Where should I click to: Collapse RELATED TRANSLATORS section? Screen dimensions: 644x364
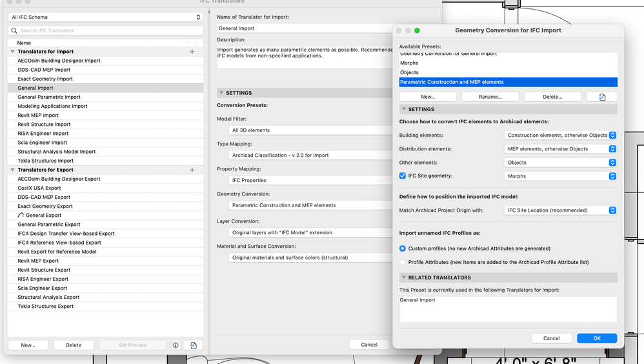click(404, 278)
